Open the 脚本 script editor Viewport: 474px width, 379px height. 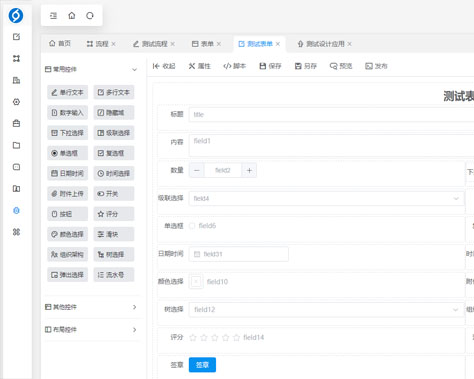[x=235, y=66]
